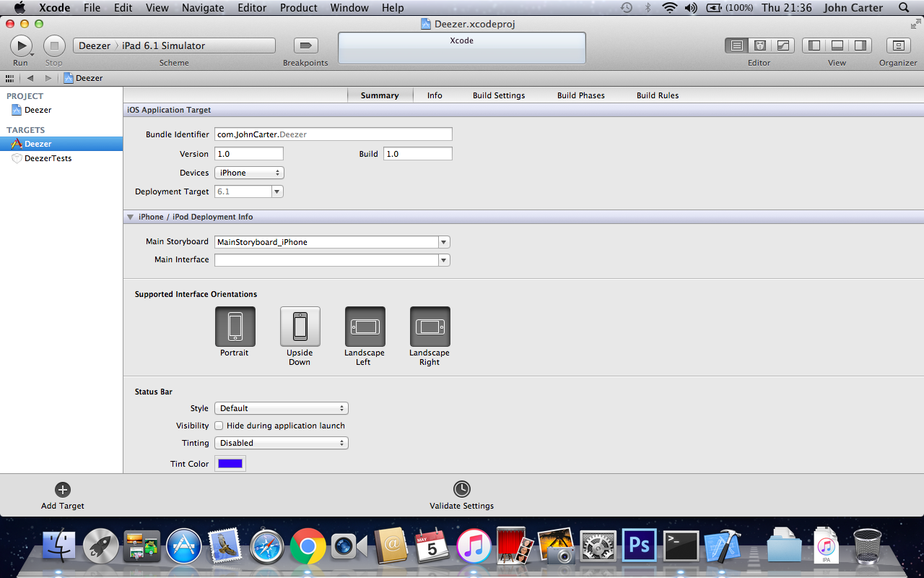Open App Store from the Dock
The image size is (924, 578).
[x=184, y=545]
